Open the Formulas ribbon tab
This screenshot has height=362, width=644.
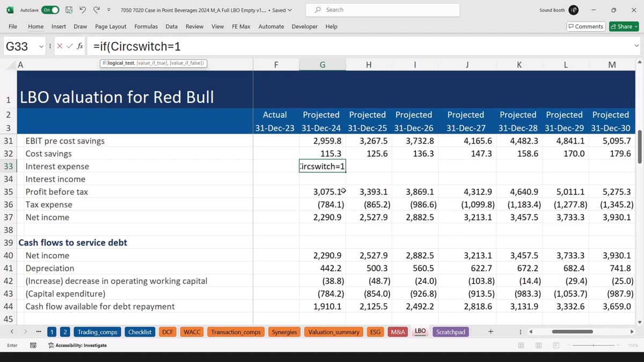[x=146, y=26]
